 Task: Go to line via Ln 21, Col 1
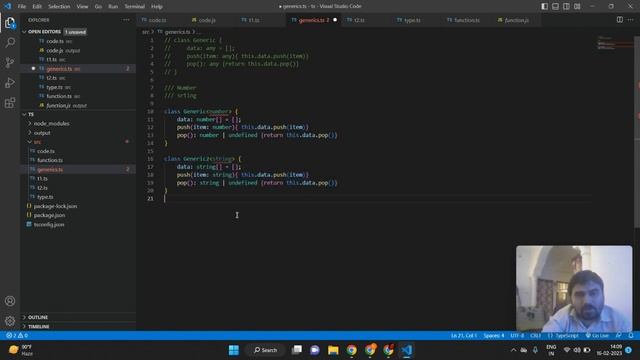[x=464, y=336]
